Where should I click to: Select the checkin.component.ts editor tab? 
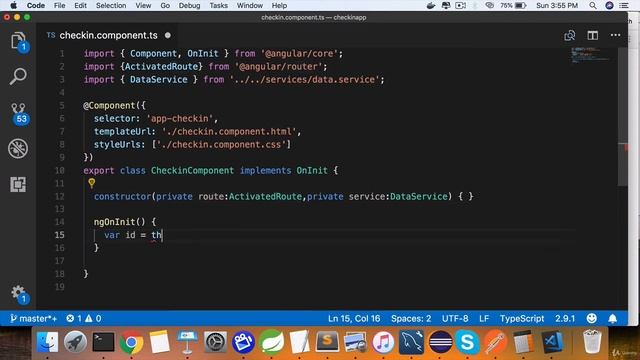108,36
